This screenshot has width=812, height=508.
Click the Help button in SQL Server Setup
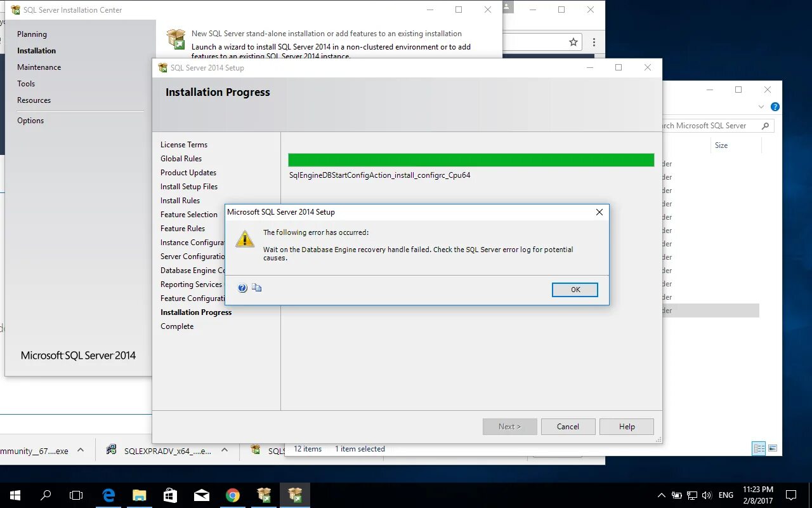(627, 427)
